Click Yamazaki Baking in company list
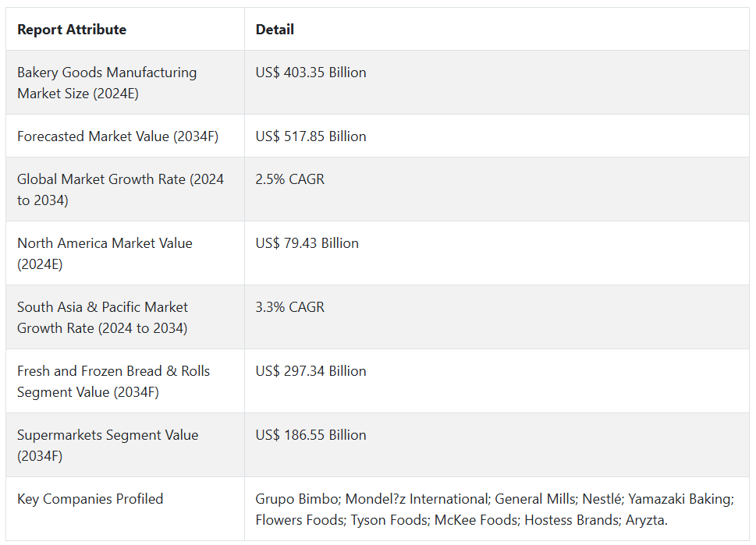The height and width of the screenshot is (545, 756). pyautogui.click(x=678, y=499)
